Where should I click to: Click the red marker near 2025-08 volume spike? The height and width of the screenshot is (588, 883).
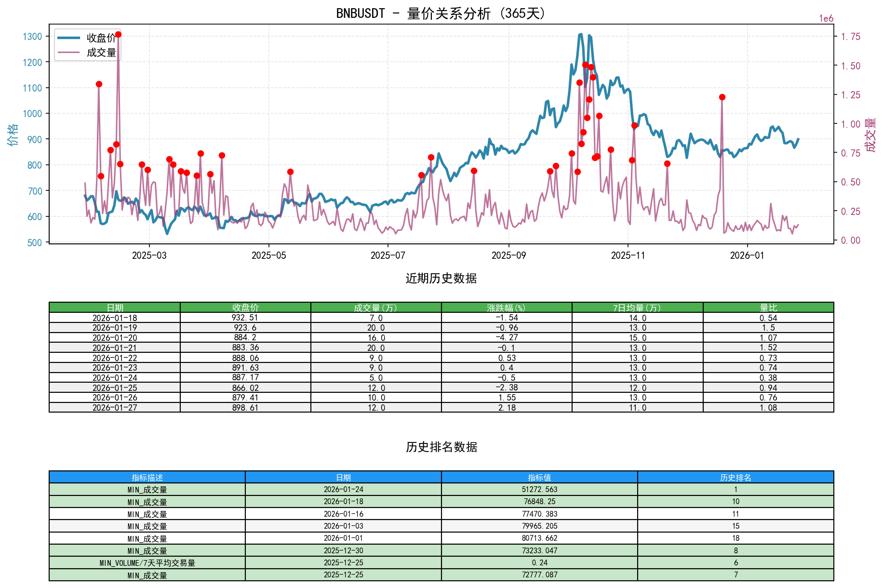[x=431, y=157]
